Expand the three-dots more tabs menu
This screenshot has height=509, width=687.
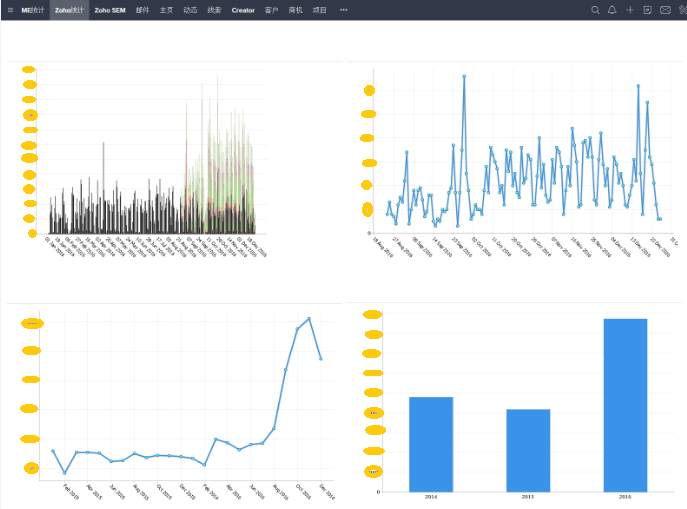(344, 10)
